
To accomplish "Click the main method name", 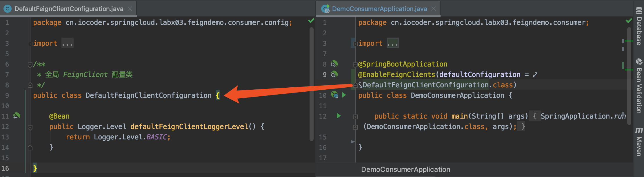I will 459,116.
